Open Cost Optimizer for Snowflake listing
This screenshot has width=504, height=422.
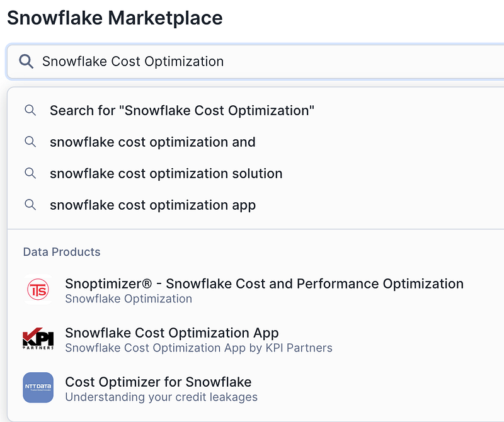[158, 382]
